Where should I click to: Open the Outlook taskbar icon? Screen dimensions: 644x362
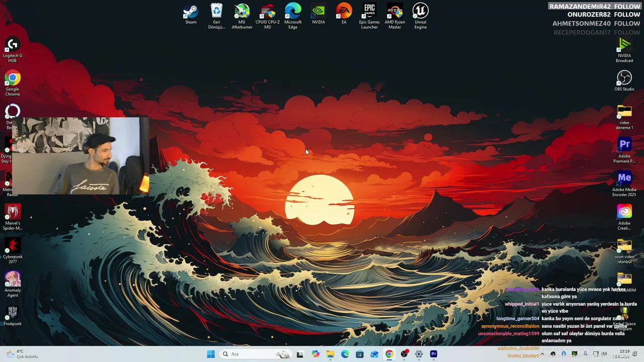374,354
